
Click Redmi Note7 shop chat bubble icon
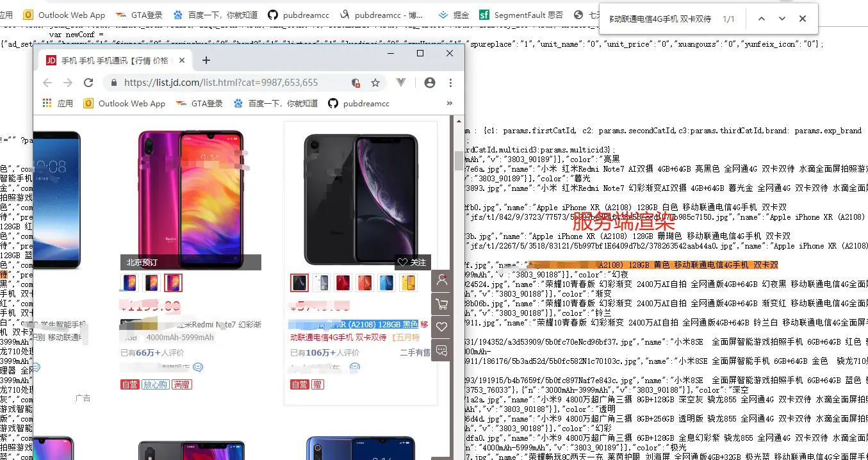pos(198,367)
